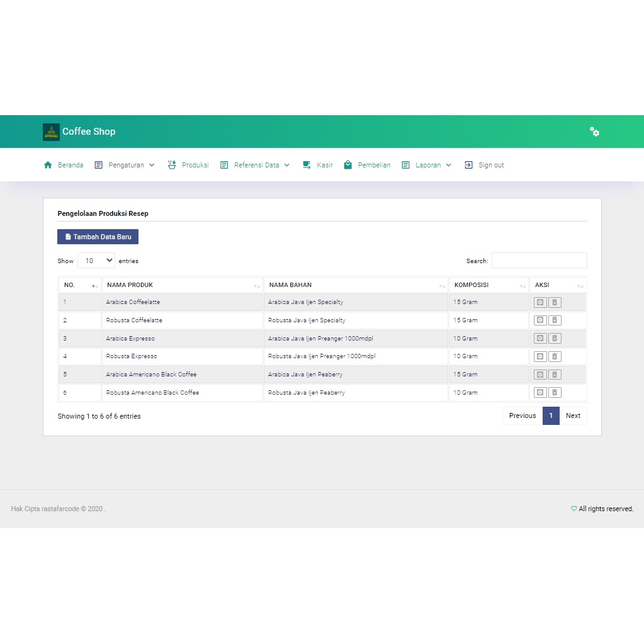The image size is (644, 644).
Task: Click the Pengelolaan Produksi Resep heading
Action: tap(103, 213)
